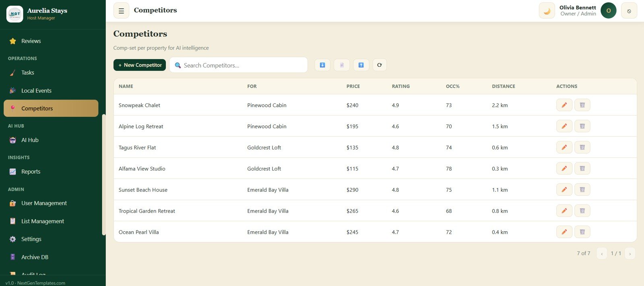Open the AI Hub page
644x286 pixels.
click(51, 140)
